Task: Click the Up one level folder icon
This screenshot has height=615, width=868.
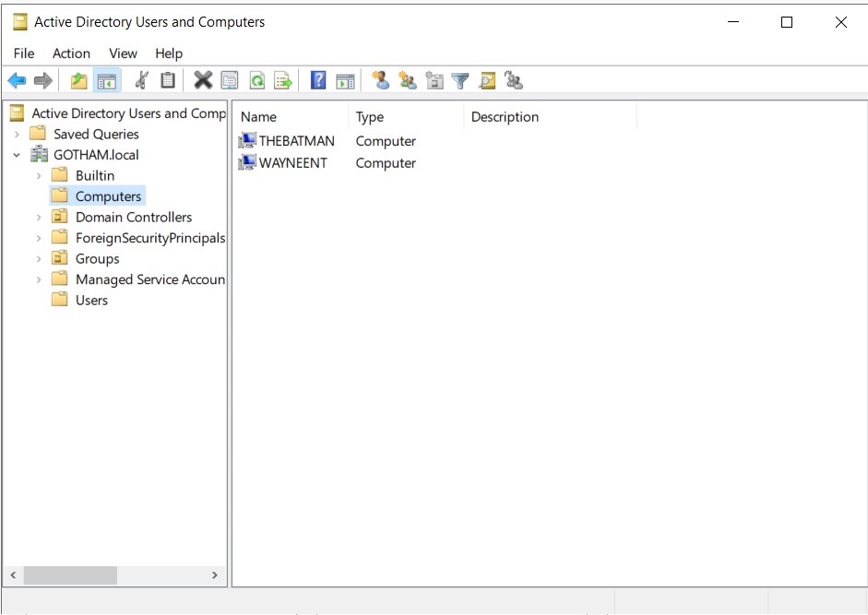Action: click(x=79, y=81)
